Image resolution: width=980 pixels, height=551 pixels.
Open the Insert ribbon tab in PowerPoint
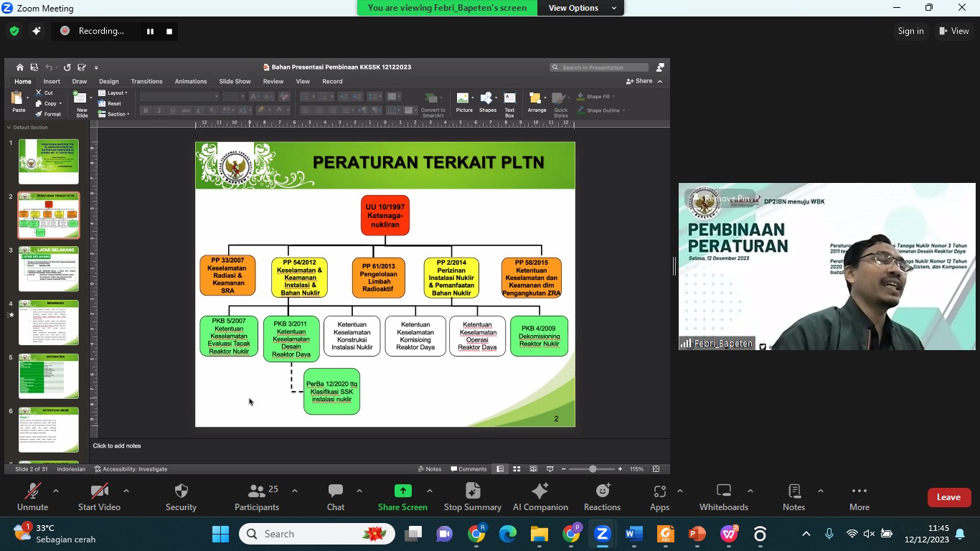(x=52, y=81)
